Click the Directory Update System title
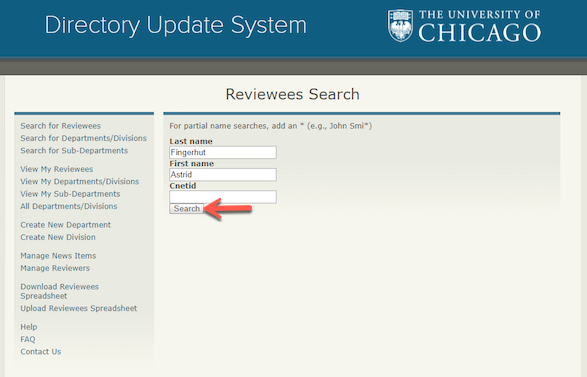Viewport: 587px width, 377px height. coord(176,25)
